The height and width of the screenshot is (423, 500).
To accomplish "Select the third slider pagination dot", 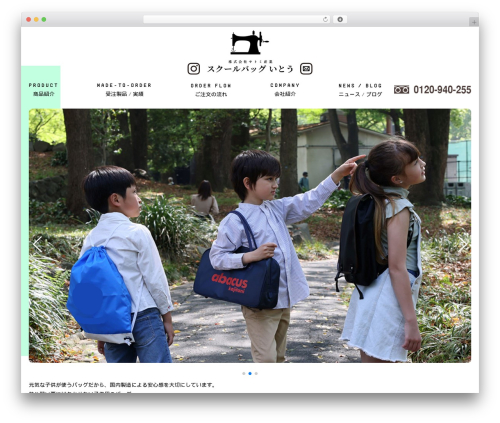I will (256, 373).
